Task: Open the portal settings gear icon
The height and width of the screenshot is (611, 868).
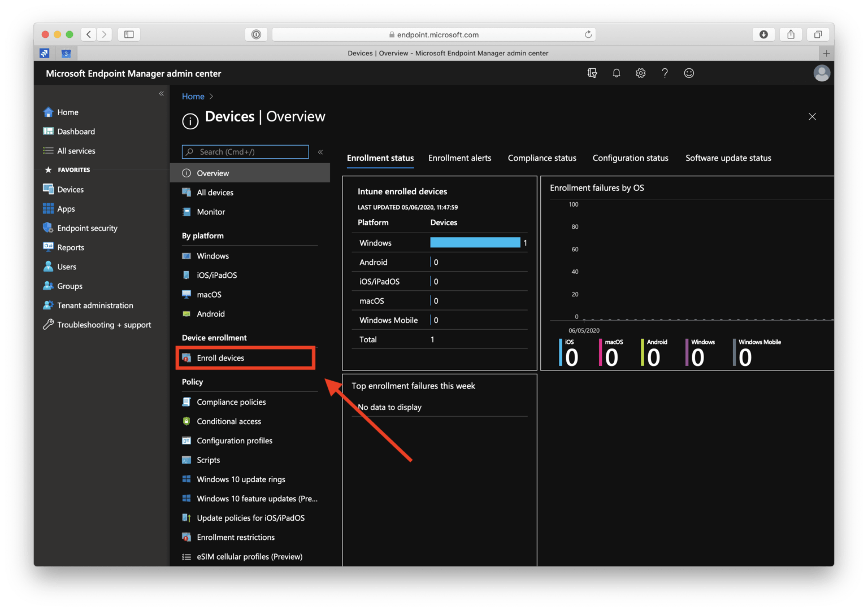Action: 640,73
